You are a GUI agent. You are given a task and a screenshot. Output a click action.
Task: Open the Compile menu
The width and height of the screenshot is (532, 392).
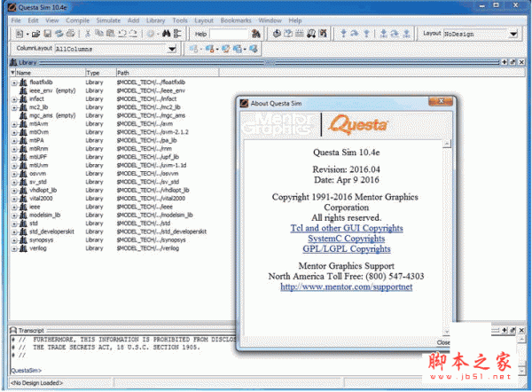tap(77, 20)
